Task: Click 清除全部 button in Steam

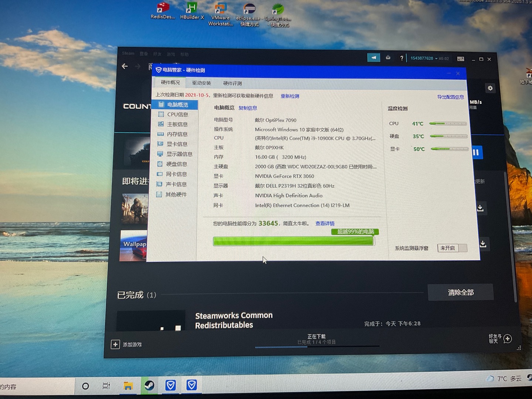Action: point(461,293)
